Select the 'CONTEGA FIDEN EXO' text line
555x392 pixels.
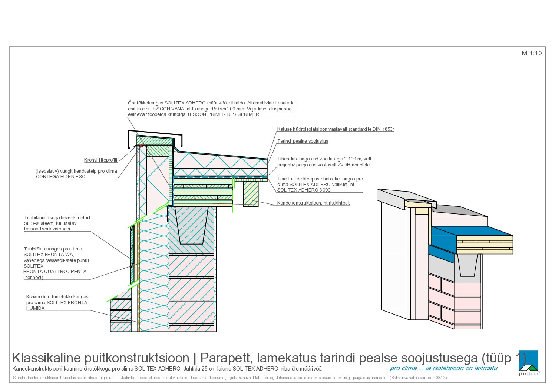60,177
